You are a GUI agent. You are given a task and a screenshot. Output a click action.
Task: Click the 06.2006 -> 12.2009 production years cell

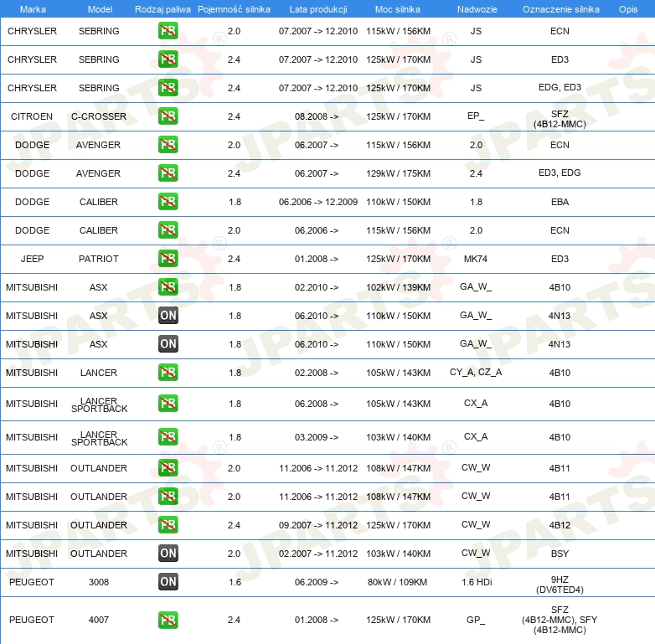pyautogui.click(x=318, y=202)
